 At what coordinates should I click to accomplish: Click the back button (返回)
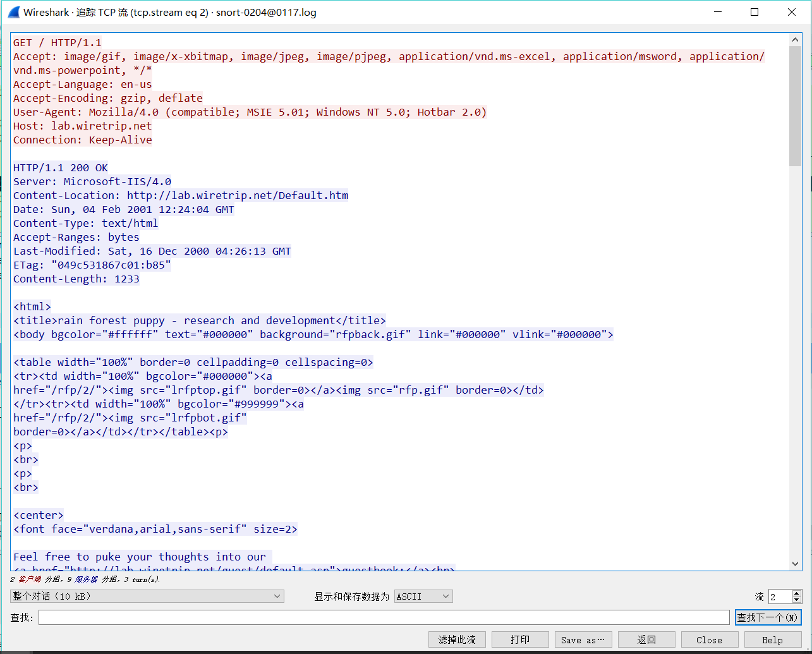(646, 639)
